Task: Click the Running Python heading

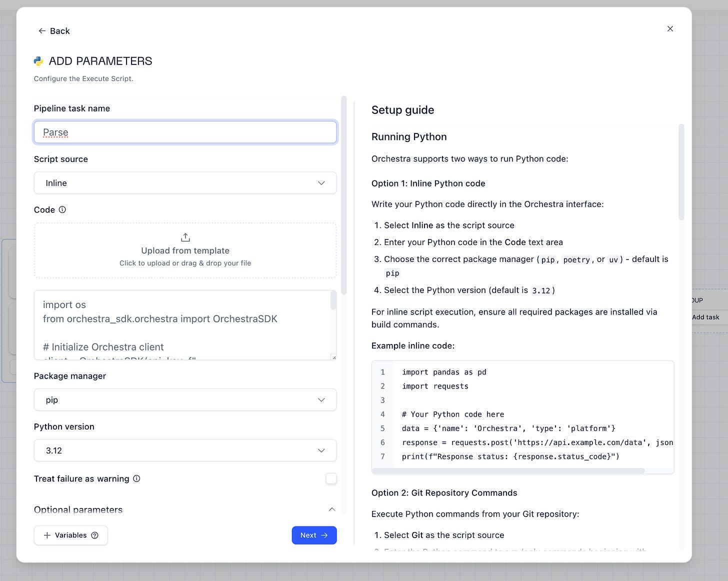Action: coord(409,137)
